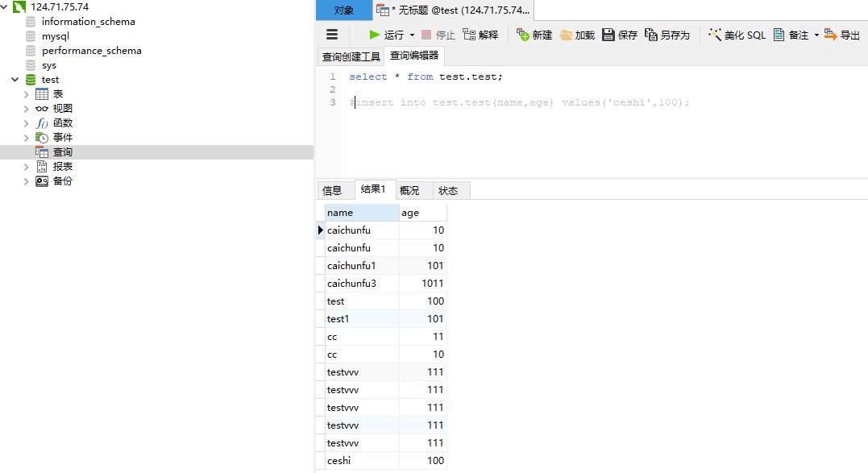Screen dimensions: 868x473
Task: Choose Save As (另存为)
Action: point(667,35)
